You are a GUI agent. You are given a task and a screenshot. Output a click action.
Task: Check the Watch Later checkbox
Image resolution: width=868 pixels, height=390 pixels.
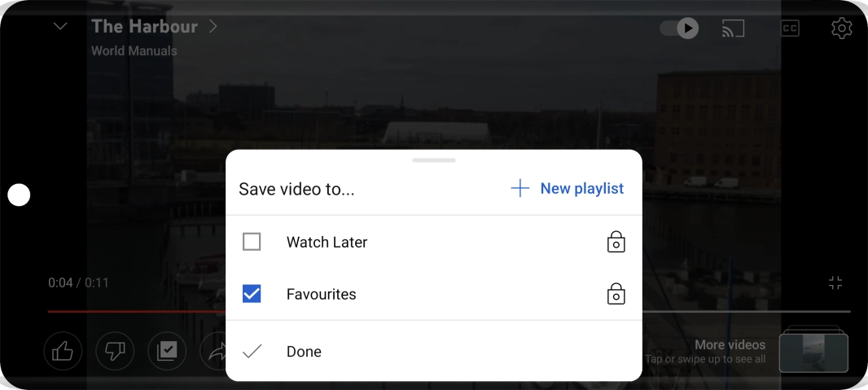(252, 242)
